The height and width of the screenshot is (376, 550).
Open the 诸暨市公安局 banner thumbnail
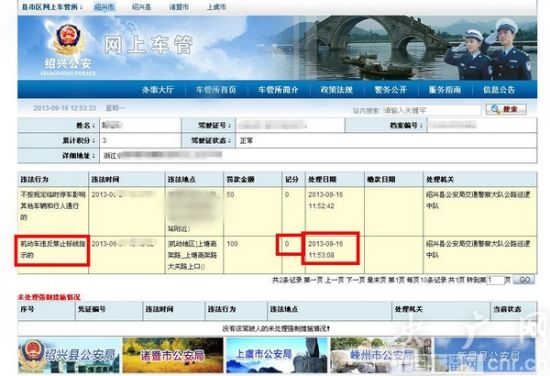pyautogui.click(x=173, y=355)
